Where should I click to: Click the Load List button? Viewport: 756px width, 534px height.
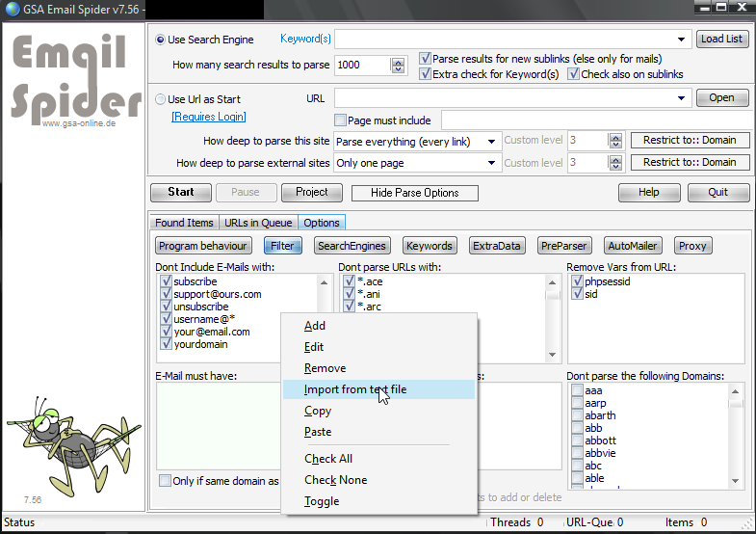click(x=721, y=40)
